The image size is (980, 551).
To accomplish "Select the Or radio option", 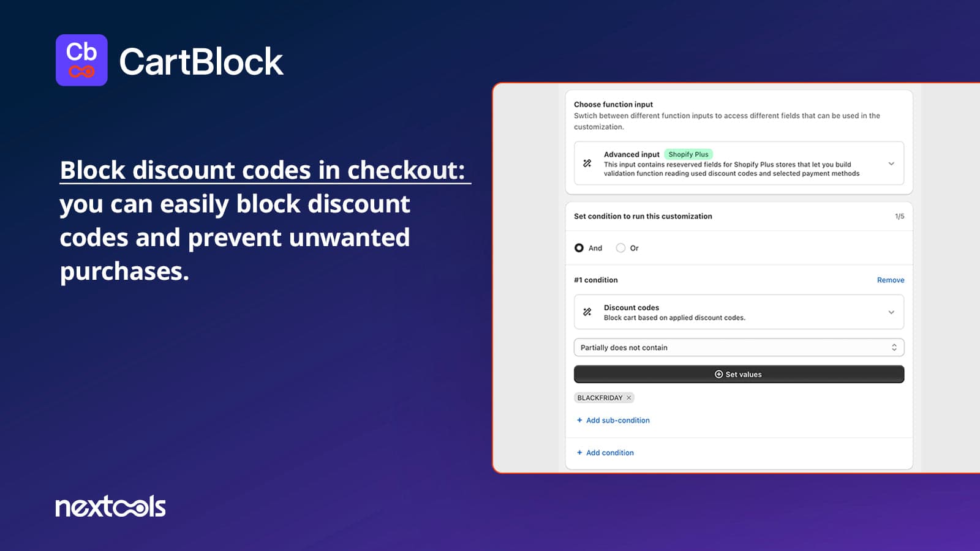I will tap(620, 248).
